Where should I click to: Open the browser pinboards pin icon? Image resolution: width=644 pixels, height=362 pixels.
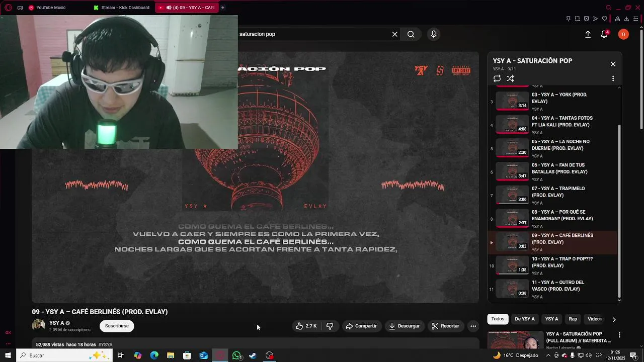(x=569, y=19)
